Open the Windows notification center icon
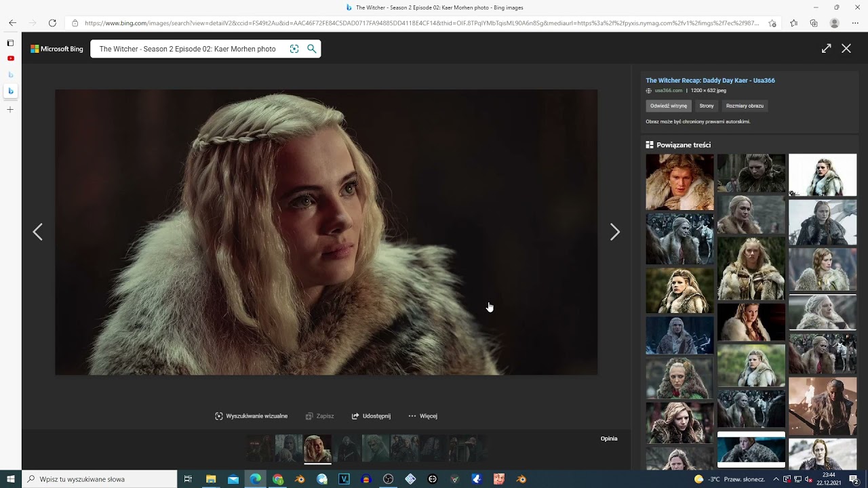Screen dimensions: 868x488 tap(854, 479)
